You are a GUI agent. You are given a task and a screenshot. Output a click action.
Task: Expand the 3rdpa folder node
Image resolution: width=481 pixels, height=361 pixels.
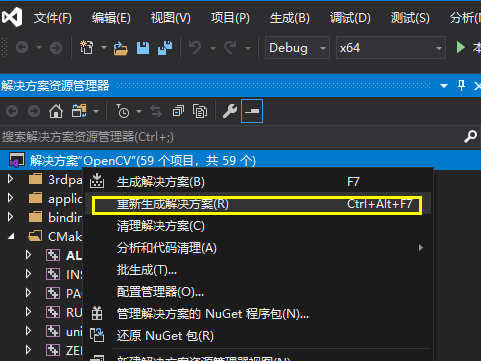click(x=10, y=179)
